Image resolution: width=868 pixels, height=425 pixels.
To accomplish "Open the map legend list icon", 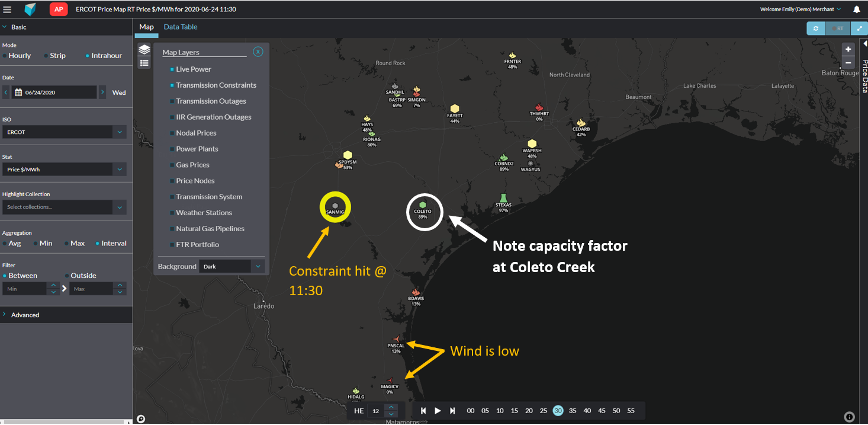I will [144, 63].
